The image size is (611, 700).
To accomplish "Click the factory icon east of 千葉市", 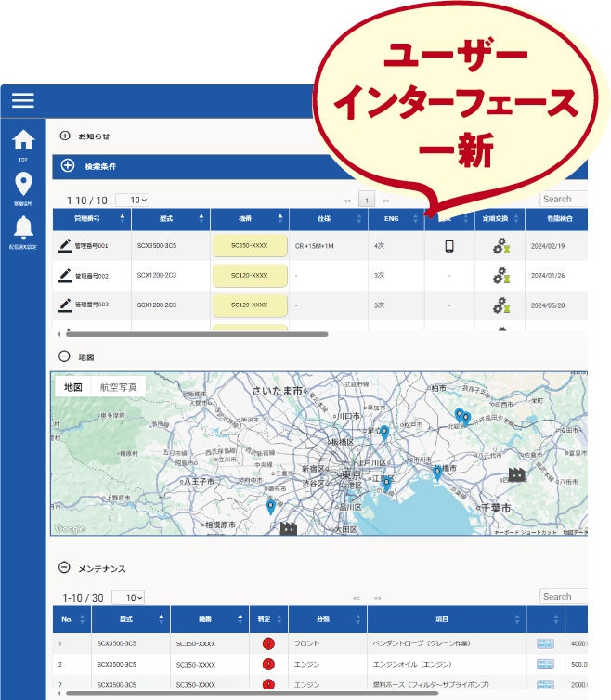I will pos(517,474).
